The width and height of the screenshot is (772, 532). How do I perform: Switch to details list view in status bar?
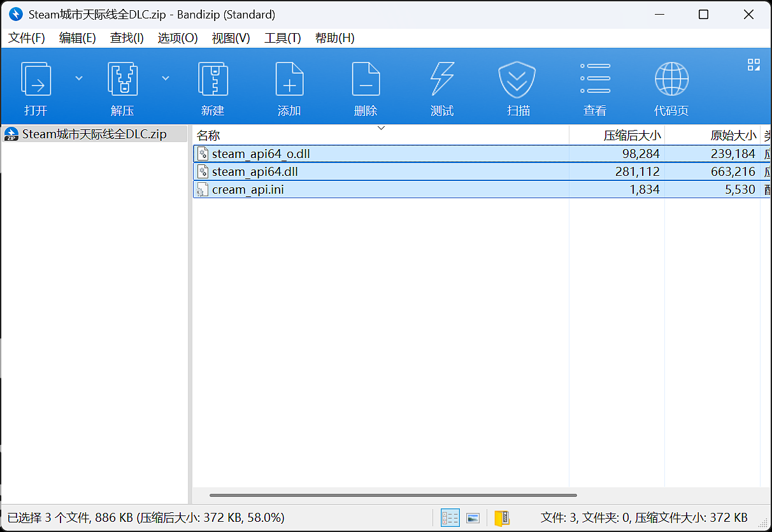point(450,518)
